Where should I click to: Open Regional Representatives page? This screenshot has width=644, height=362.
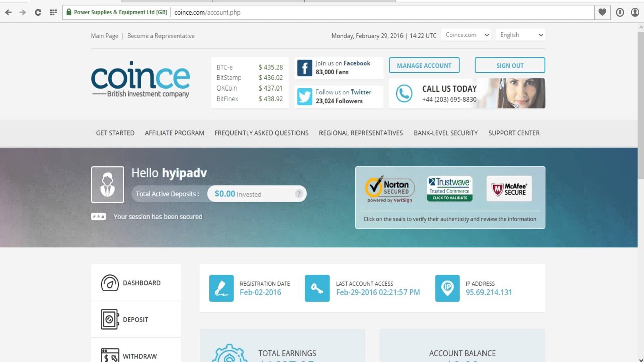[361, 133]
